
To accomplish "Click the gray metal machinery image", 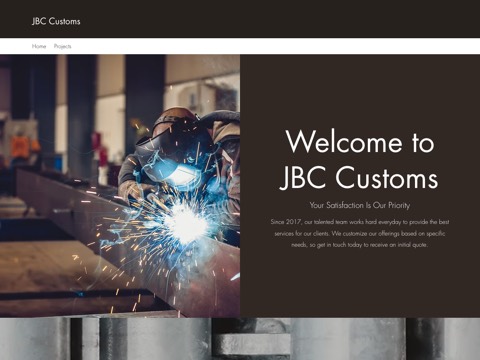I will [x=240, y=339].
